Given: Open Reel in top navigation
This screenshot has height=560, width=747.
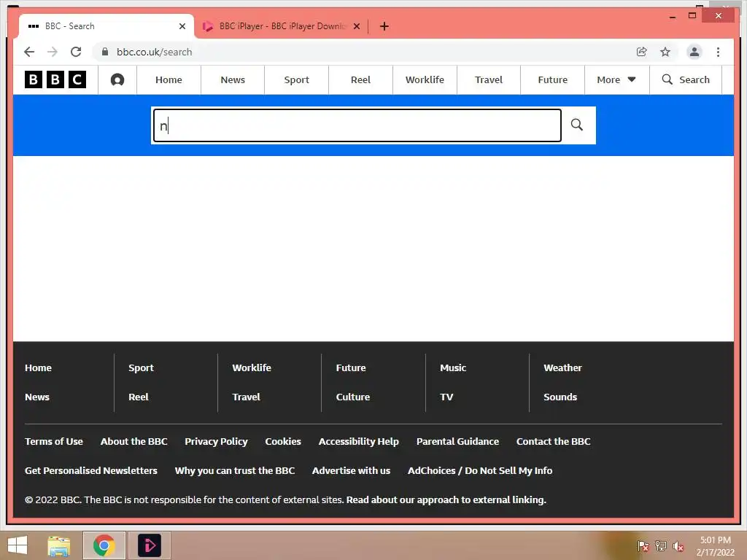Looking at the screenshot, I should click(x=360, y=79).
